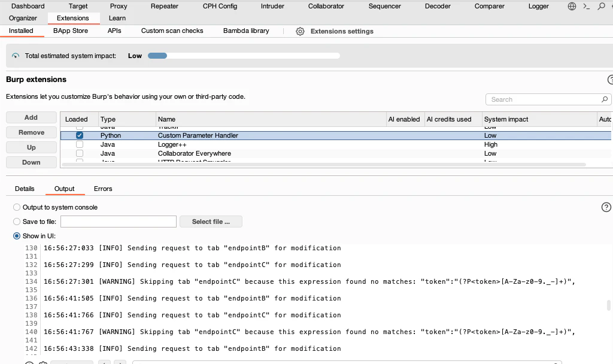Image resolution: width=613 pixels, height=364 pixels.
Task: Select the extension's Output tab
Action: 65,189
